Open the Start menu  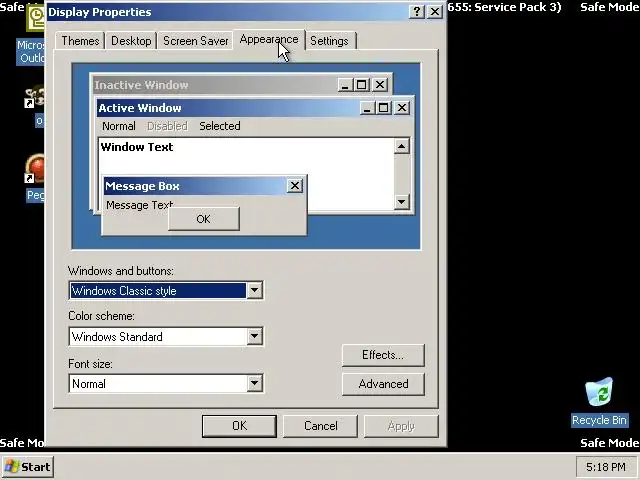(x=28, y=467)
